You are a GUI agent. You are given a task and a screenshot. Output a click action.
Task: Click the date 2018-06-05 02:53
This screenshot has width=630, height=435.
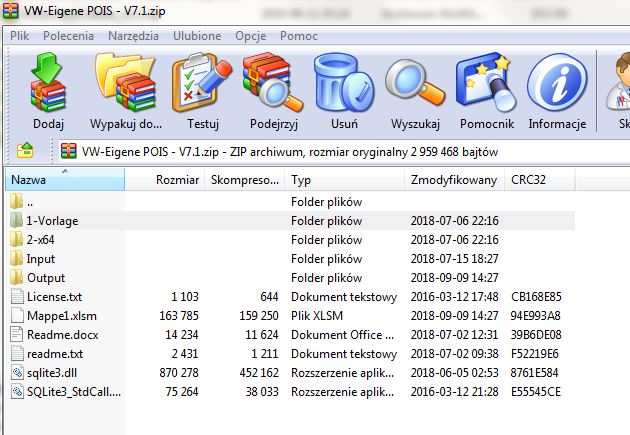[x=454, y=373]
